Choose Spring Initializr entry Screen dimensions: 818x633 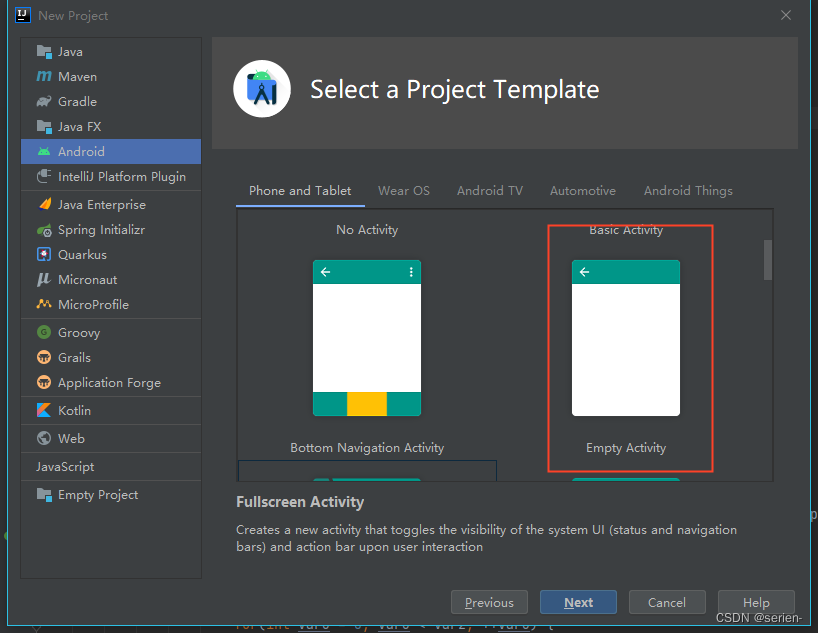(111, 230)
